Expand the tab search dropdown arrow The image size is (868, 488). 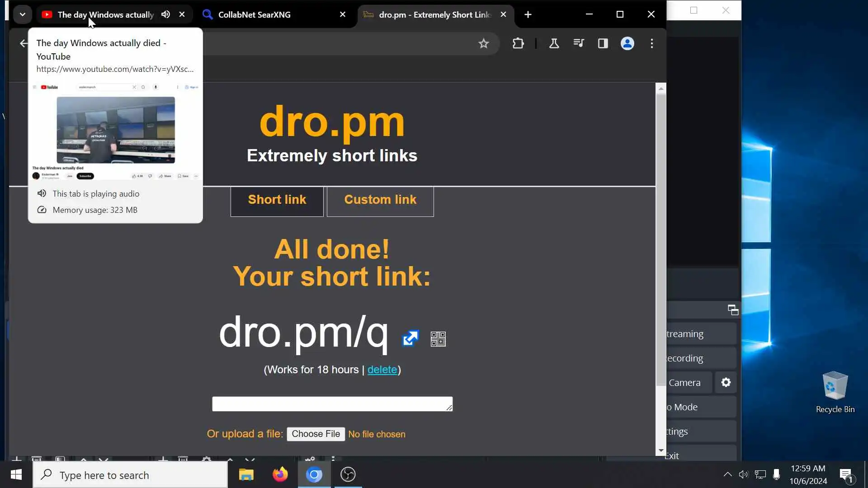tap(22, 14)
